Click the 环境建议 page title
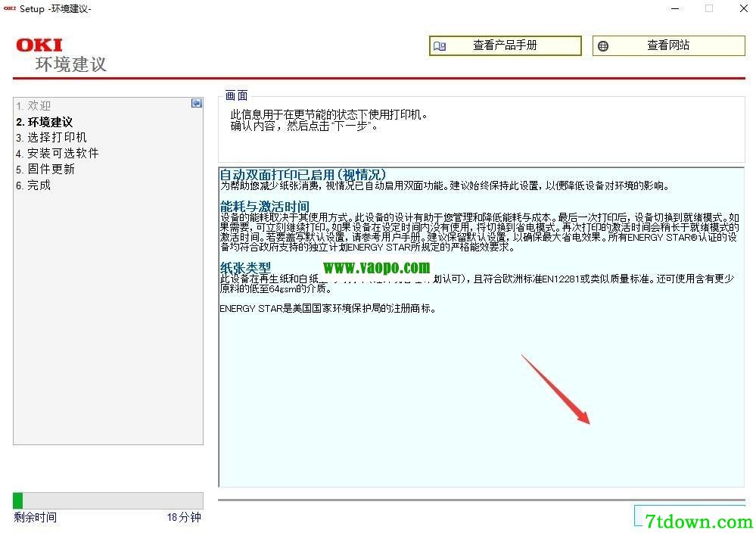The image size is (756, 536). [71, 64]
